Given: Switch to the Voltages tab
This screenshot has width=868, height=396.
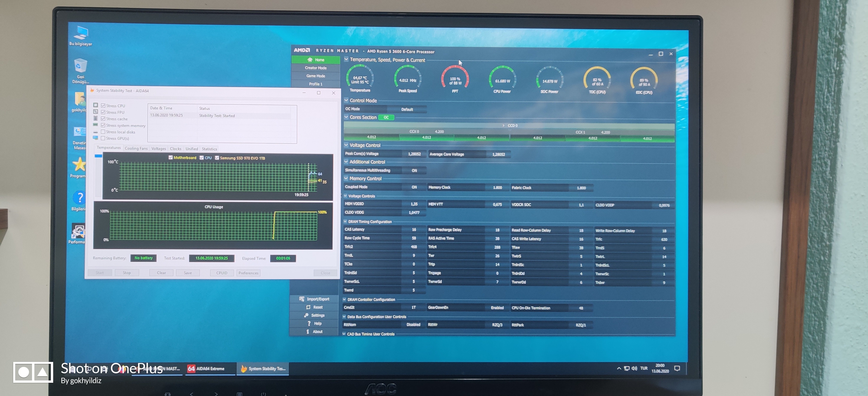Looking at the screenshot, I should (159, 149).
